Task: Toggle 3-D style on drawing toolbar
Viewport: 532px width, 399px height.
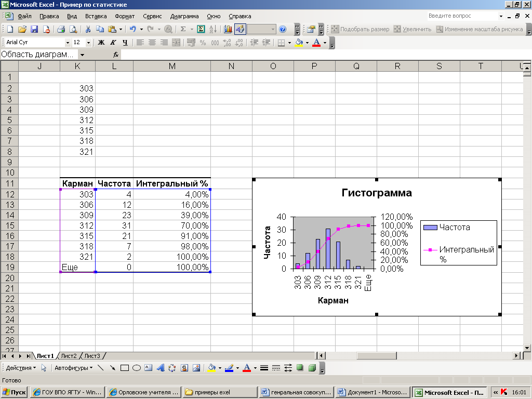Action: 312,368
